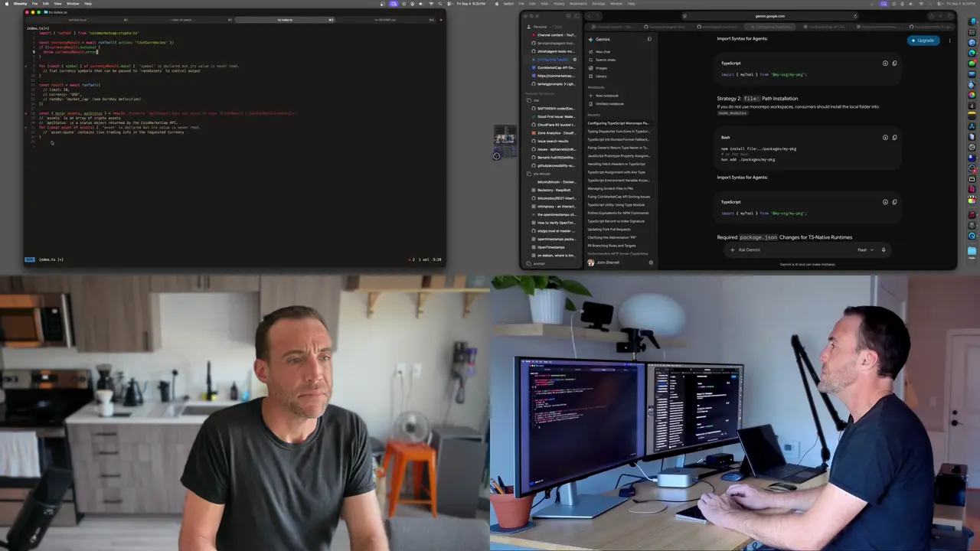The height and width of the screenshot is (551, 980).
Task: Open the Gemini Library
Action: [x=600, y=76]
